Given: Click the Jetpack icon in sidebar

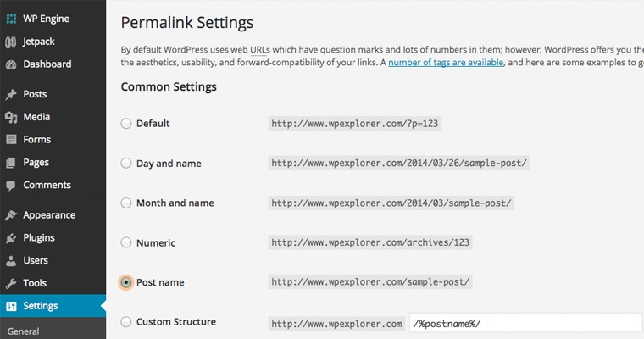Looking at the screenshot, I should click(x=11, y=42).
